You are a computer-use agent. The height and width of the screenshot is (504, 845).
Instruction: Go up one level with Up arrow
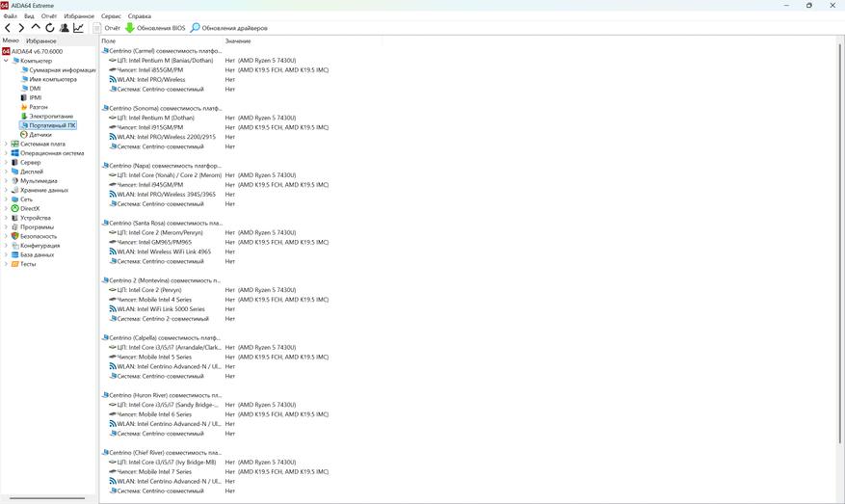coord(36,28)
